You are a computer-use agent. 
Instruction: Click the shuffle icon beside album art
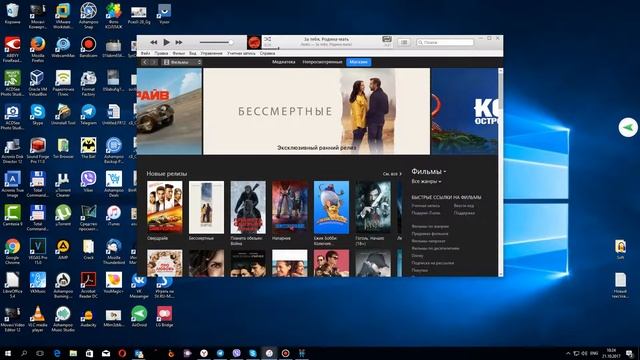[267, 39]
